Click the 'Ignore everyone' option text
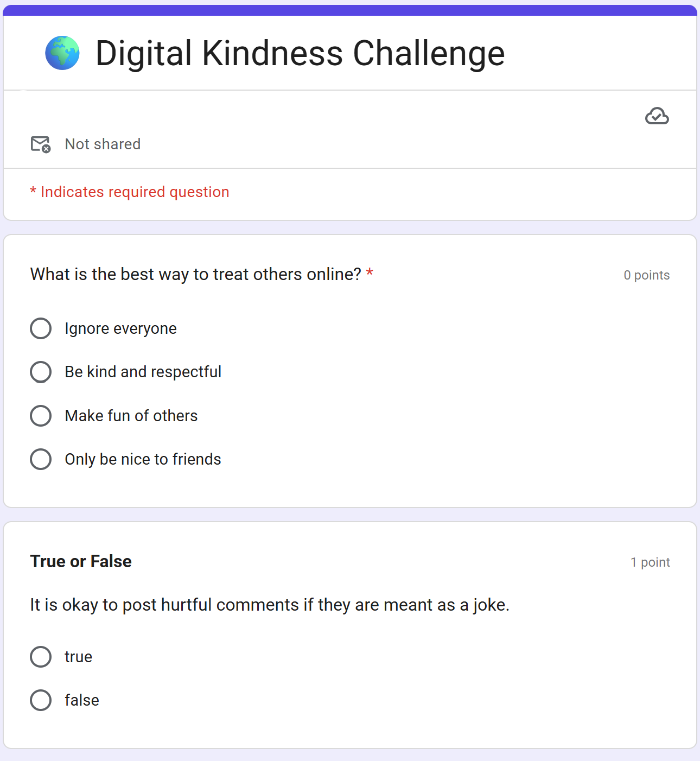The height and width of the screenshot is (761, 700). pyautogui.click(x=120, y=328)
